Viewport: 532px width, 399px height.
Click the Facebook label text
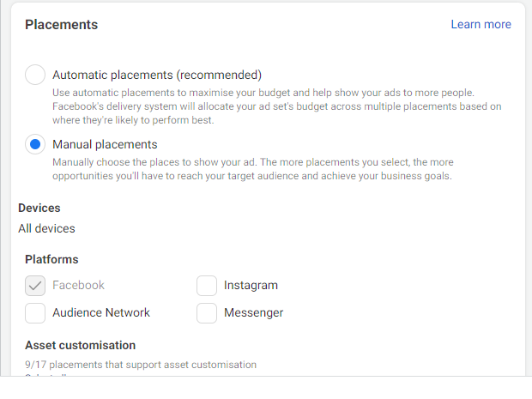pos(78,285)
